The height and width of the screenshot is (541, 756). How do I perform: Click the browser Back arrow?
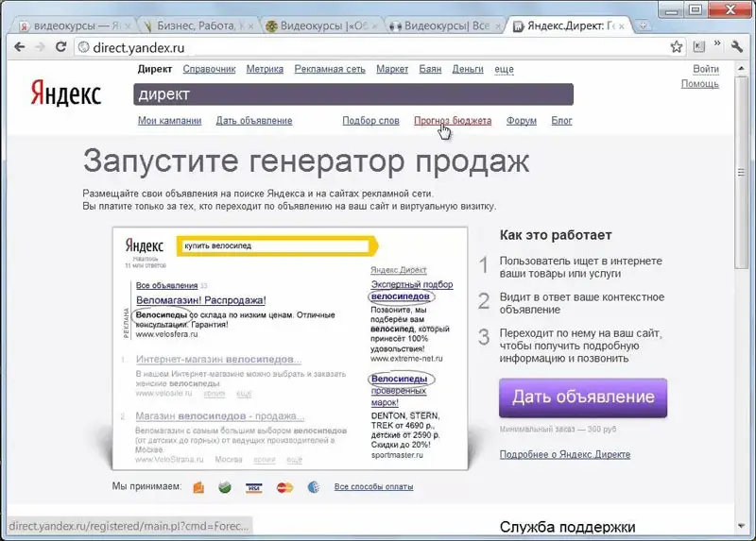click(20, 46)
